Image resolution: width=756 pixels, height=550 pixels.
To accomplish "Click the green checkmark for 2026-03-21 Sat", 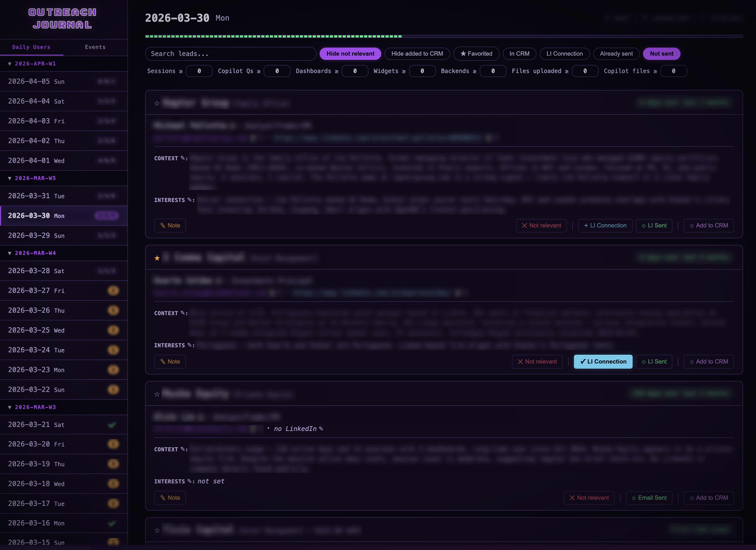I will click(x=112, y=425).
